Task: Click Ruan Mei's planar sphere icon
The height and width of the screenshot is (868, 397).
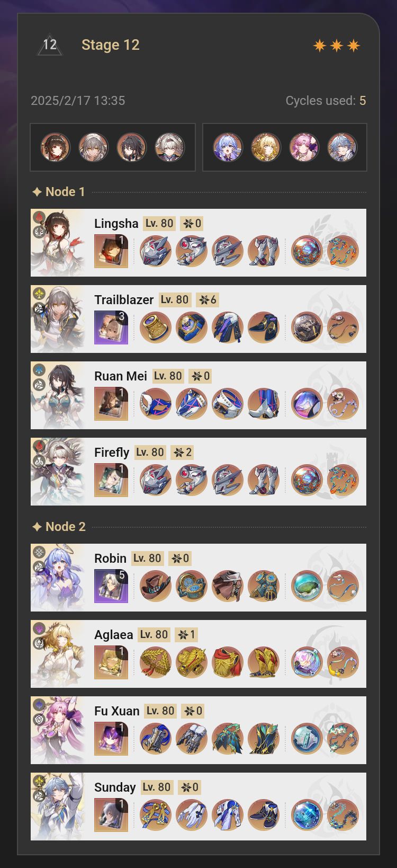Action: click(x=307, y=404)
